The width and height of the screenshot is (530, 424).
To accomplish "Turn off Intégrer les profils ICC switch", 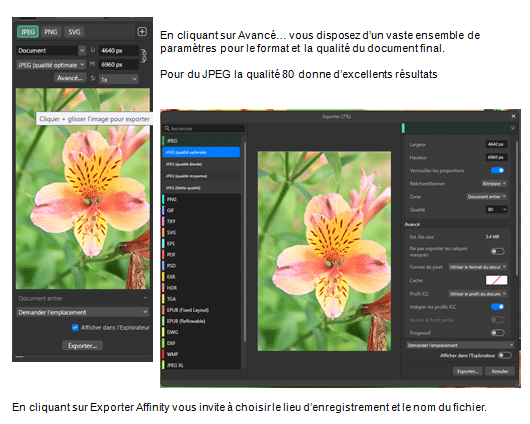I will 498,307.
